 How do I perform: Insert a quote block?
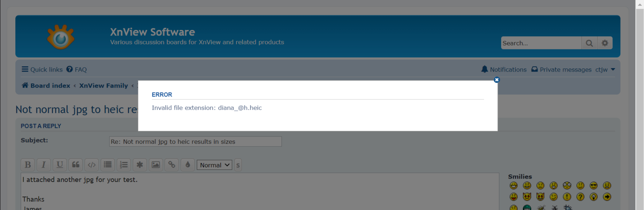pyautogui.click(x=76, y=165)
